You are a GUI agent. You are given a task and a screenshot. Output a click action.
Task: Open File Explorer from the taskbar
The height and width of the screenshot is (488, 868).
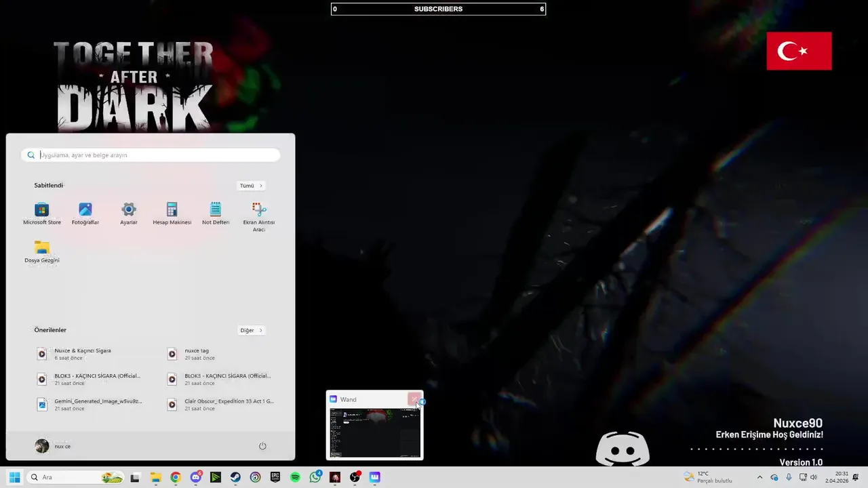coord(155,477)
